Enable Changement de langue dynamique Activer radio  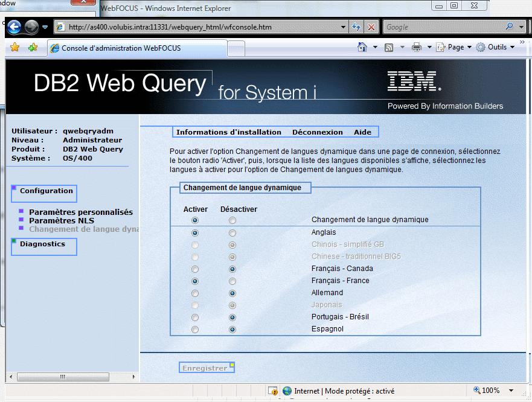click(x=195, y=220)
